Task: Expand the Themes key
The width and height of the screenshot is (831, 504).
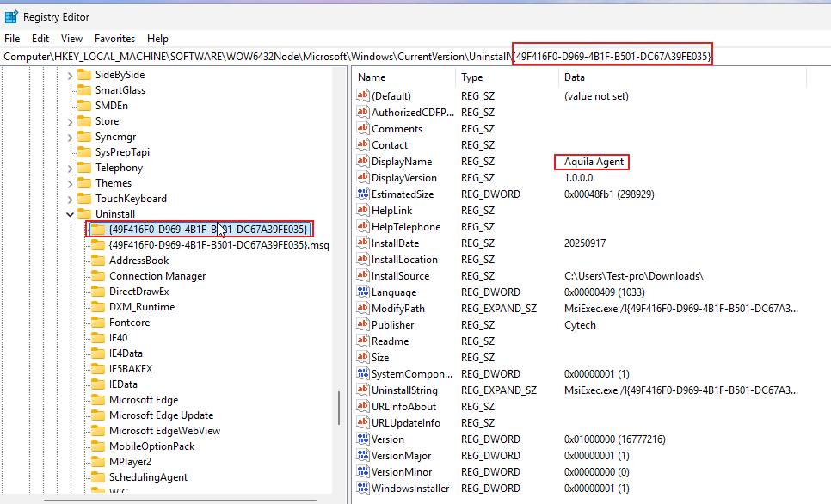Action: pyautogui.click(x=70, y=183)
